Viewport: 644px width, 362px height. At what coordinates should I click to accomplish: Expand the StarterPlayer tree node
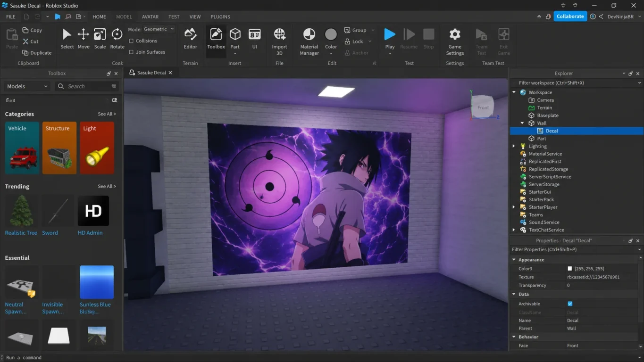point(514,207)
